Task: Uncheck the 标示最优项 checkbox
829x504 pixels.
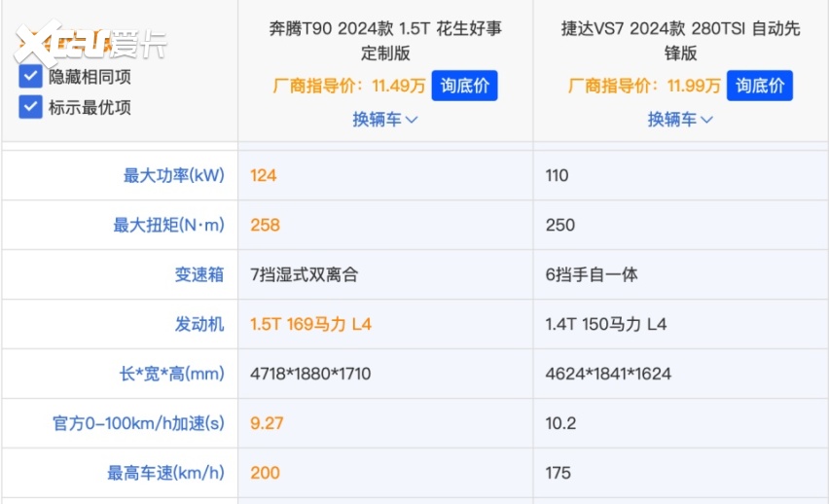Action: tap(31, 107)
